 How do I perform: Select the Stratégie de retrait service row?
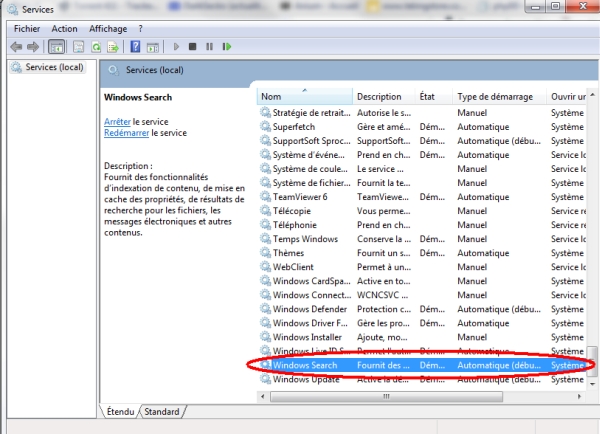point(422,113)
